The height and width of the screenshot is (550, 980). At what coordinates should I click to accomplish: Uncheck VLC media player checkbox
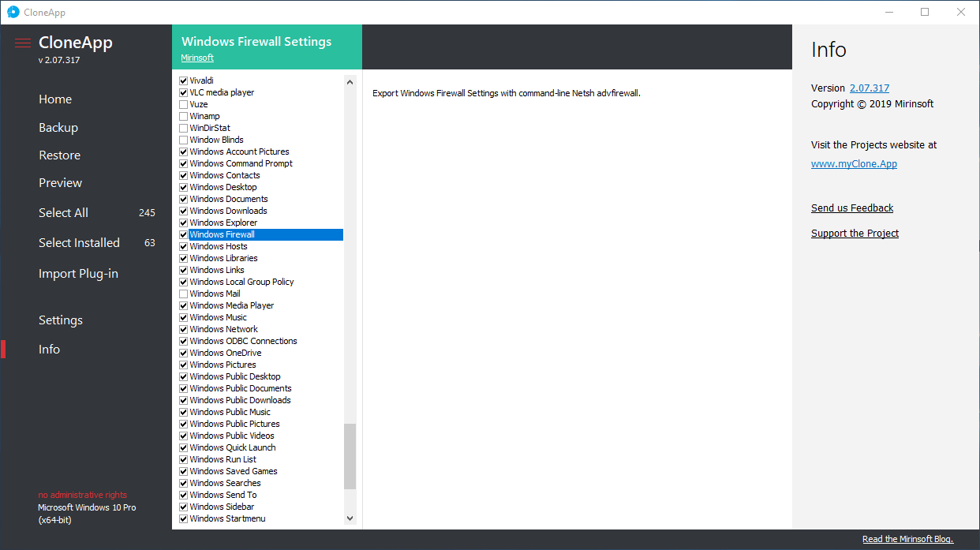click(184, 92)
